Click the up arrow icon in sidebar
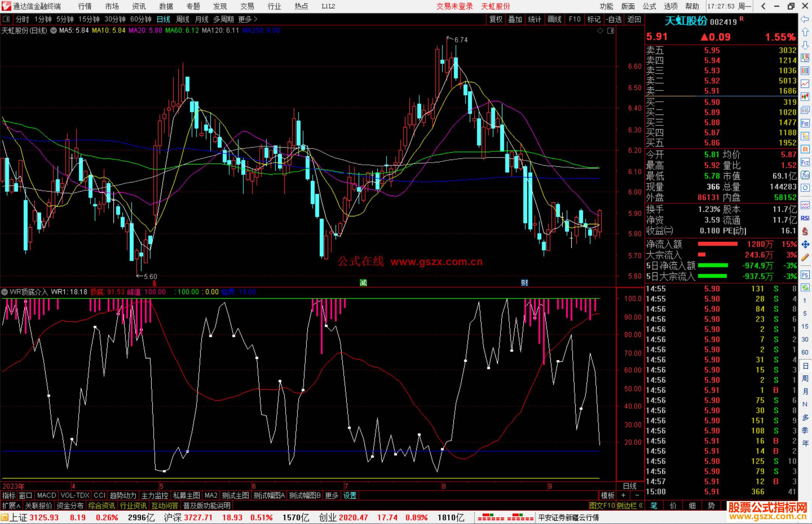 point(805,32)
